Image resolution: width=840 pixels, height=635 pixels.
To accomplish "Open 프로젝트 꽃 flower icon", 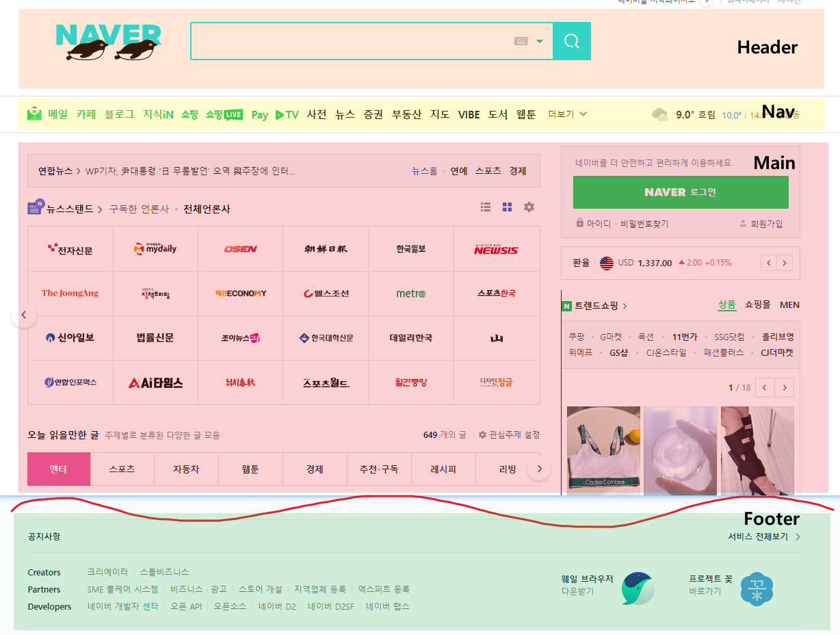I will 757,588.
